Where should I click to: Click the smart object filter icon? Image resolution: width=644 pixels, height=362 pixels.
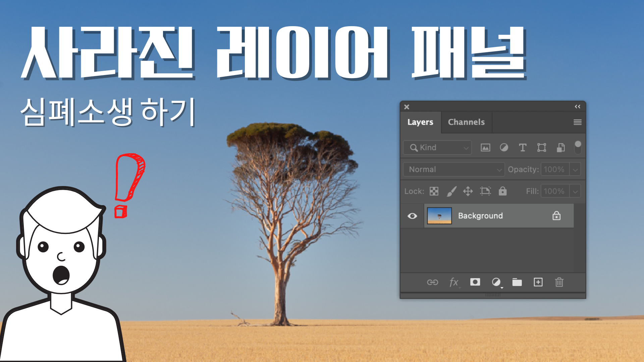tap(560, 147)
